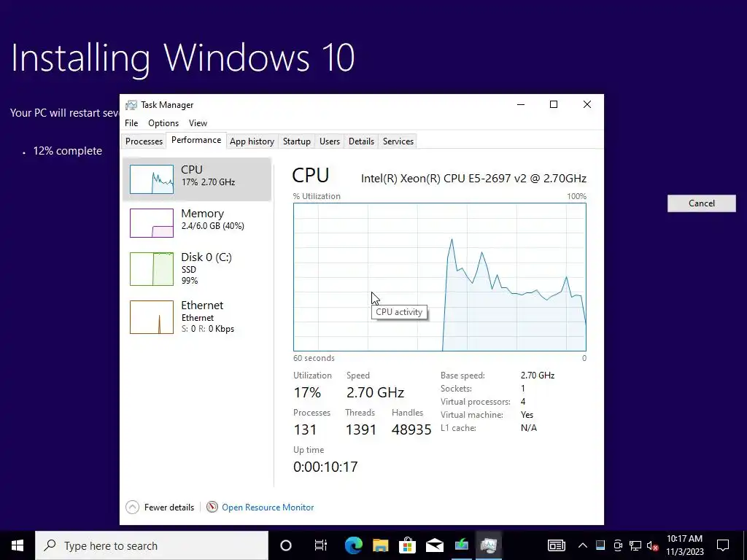Open the network status tray icon
The image size is (747, 560).
(635, 545)
